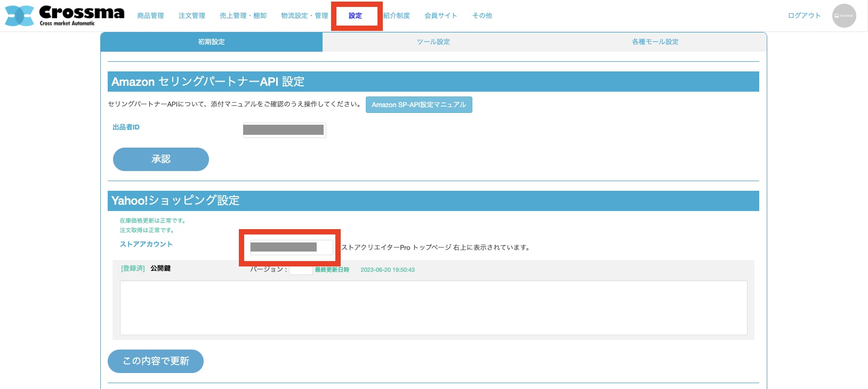868x389 pixels.
Task: Open the Amazon SP-API設定マニュアル button
Action: coord(419,104)
